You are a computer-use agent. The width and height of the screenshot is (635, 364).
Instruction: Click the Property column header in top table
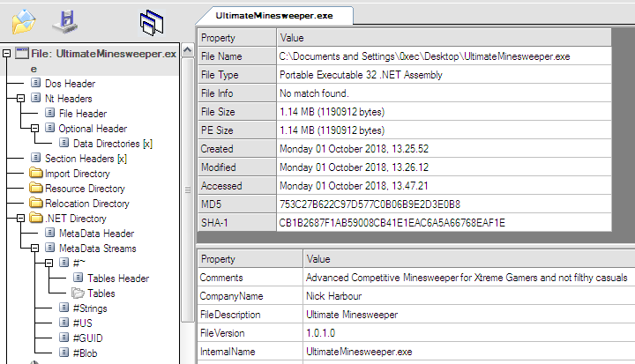[237, 38]
